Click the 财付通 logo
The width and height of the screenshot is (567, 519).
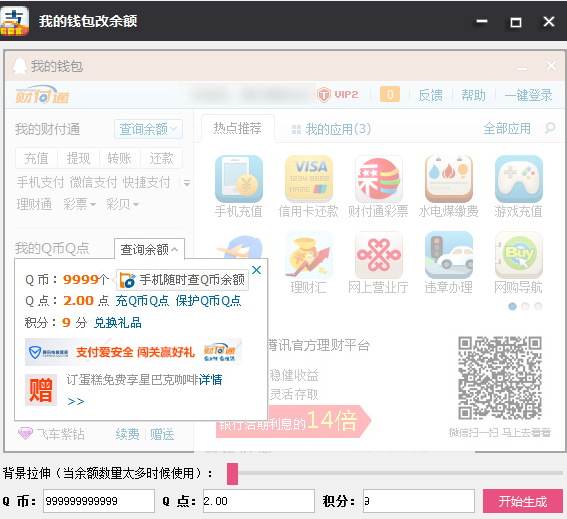[x=42, y=95]
